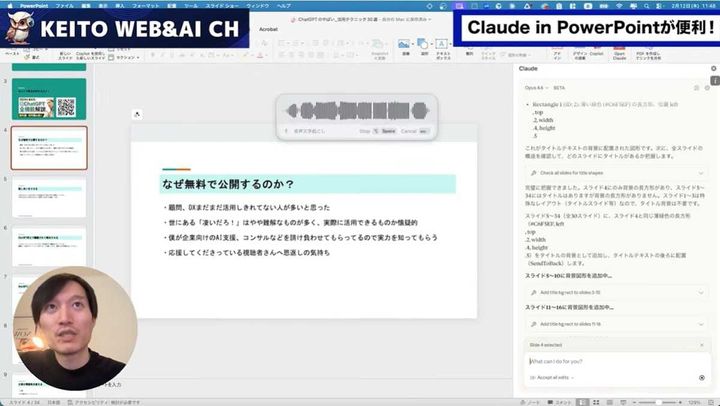Focus the 'What can I do for you?' input
The width and height of the screenshot is (720, 406).
(617, 361)
